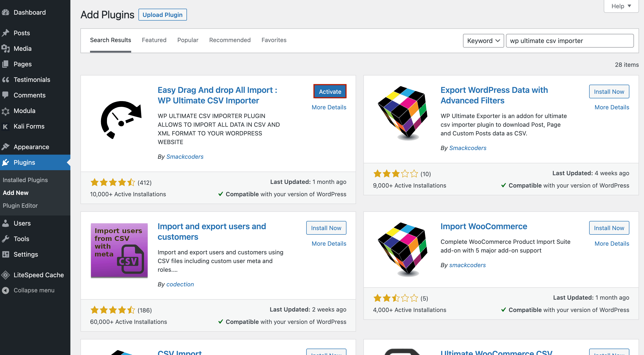Click Collapse menu label
This screenshot has height=355, width=644.
pos(34,290)
